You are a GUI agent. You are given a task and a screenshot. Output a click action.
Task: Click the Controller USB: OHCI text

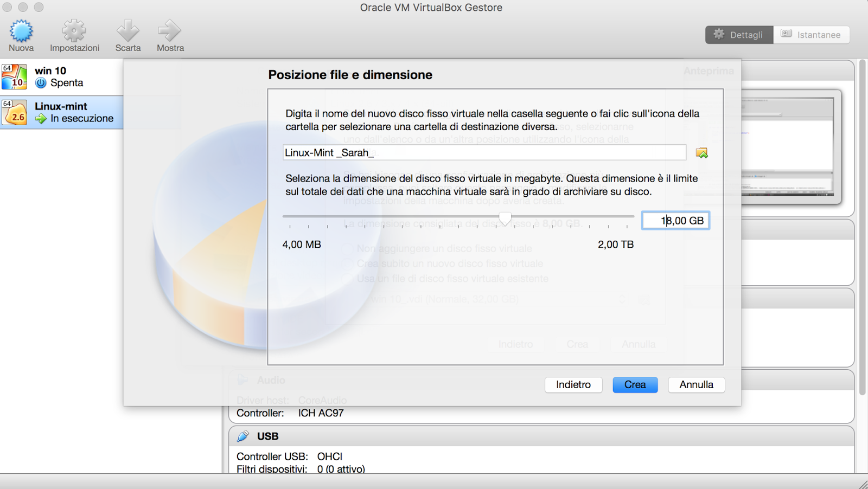coord(289,456)
